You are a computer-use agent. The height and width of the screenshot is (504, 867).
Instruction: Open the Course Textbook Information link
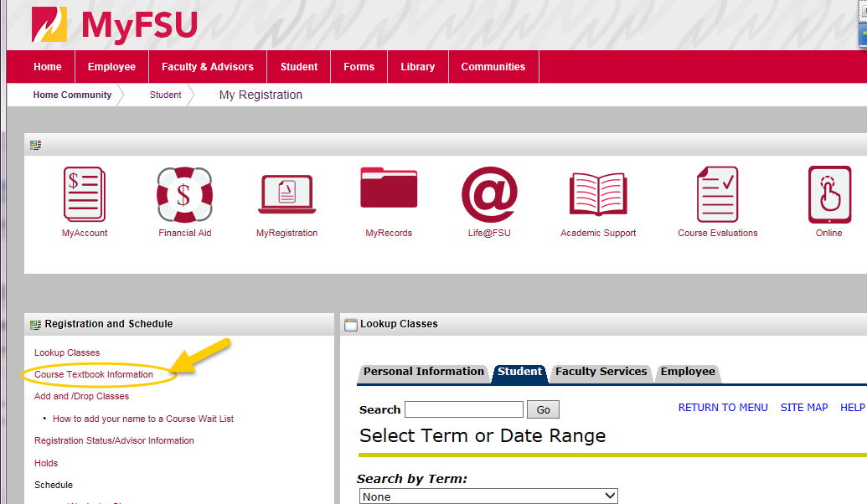[x=94, y=374]
